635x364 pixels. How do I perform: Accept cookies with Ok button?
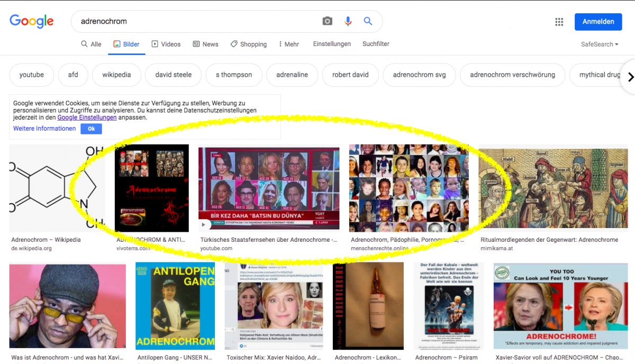click(91, 129)
